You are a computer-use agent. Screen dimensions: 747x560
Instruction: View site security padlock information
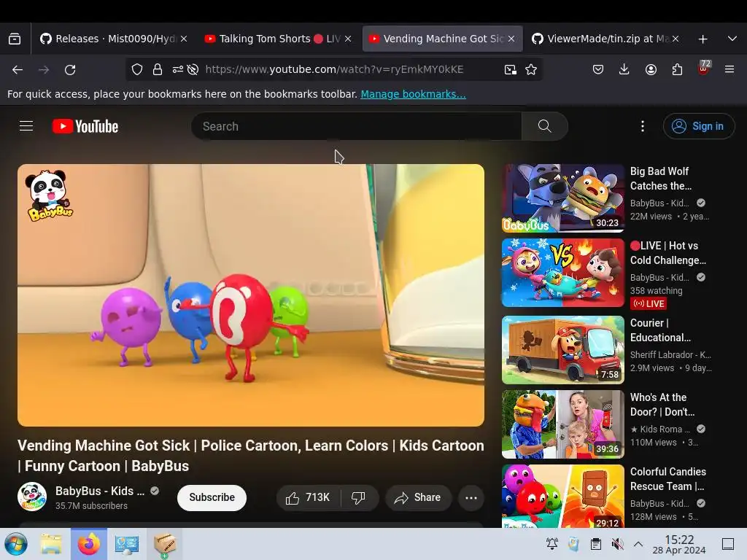point(158,69)
